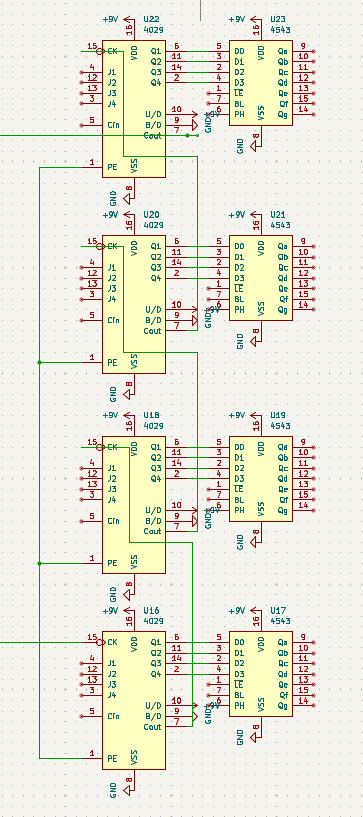The width and height of the screenshot is (363, 817).
Task: Select the U23 4543 decoder symbol
Action: tap(261, 83)
